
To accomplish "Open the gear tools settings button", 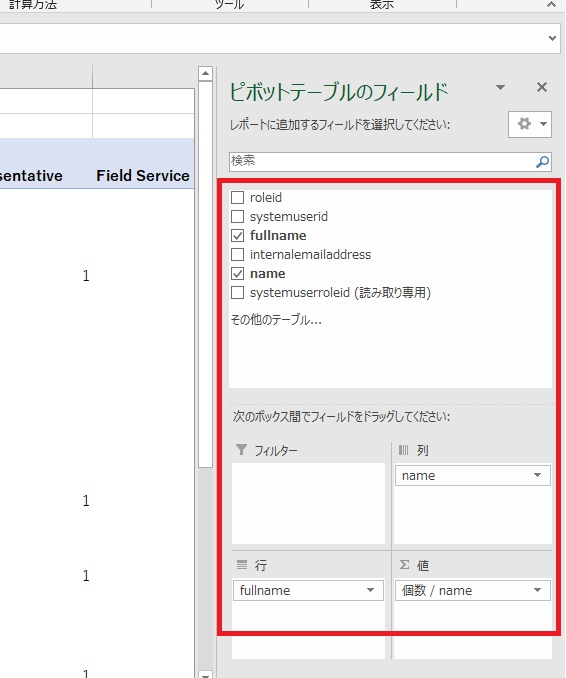I will point(530,124).
